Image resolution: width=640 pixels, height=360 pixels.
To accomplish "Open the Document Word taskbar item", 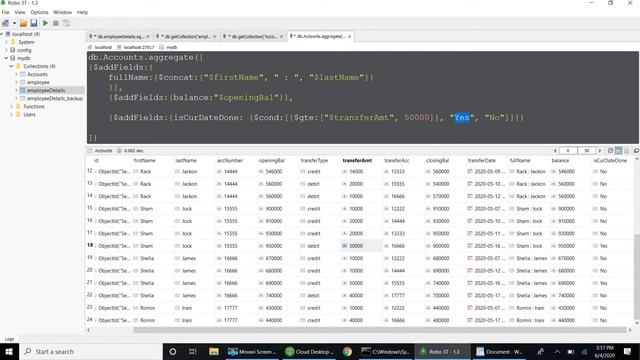I will [x=499, y=351].
